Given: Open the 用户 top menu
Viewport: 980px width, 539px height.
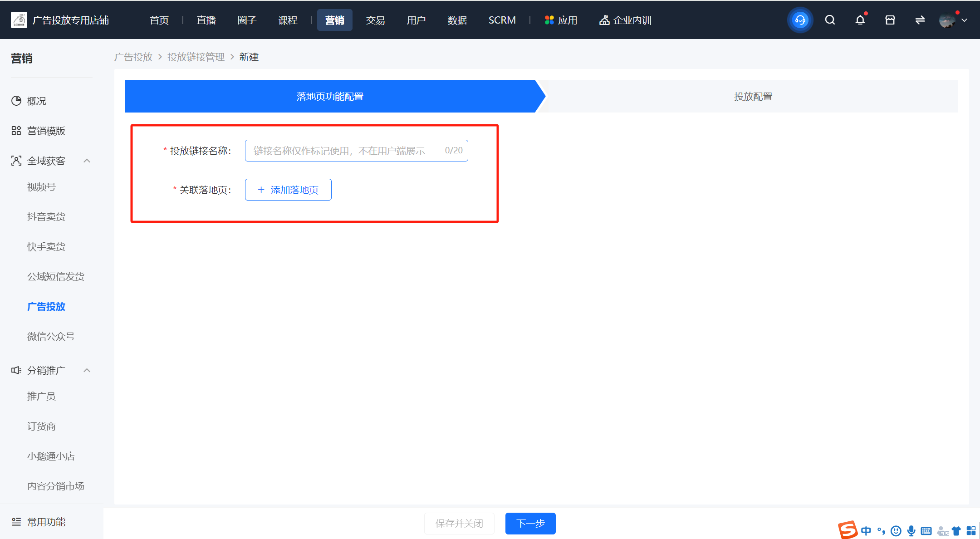Looking at the screenshot, I should [416, 20].
